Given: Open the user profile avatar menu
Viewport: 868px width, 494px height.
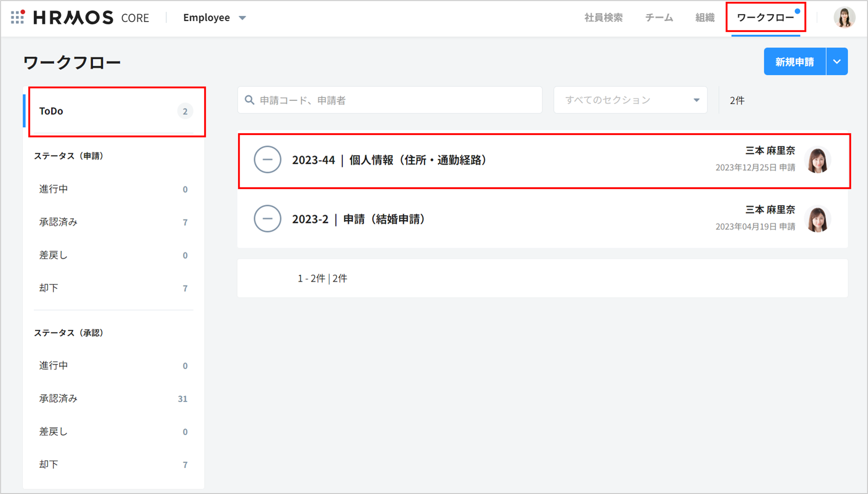Looking at the screenshot, I should 844,18.
